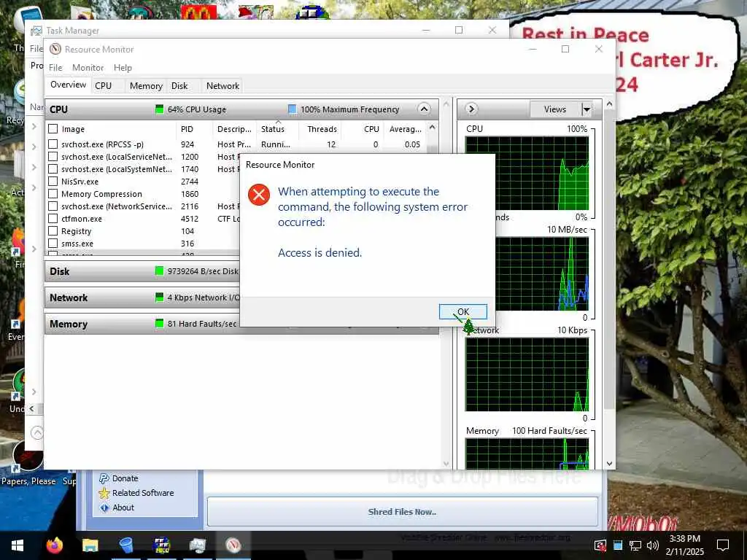Screen dimensions: 747x560
Task: Click the graphs pane scroll-up arrow
Action: tap(609, 104)
